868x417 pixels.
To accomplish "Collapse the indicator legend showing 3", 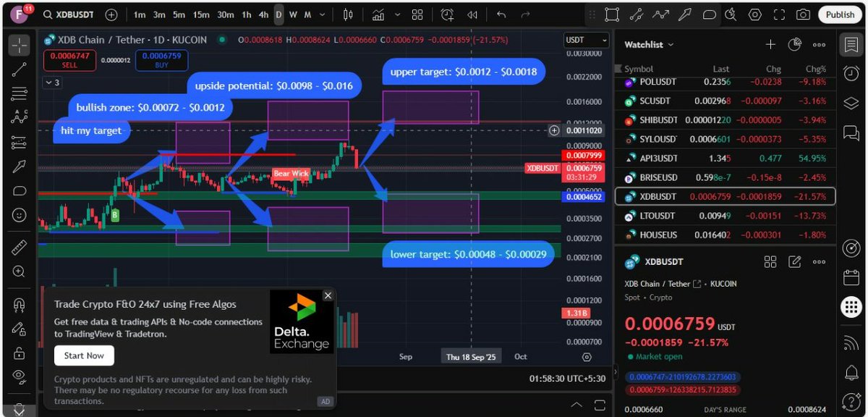I will [x=53, y=83].
